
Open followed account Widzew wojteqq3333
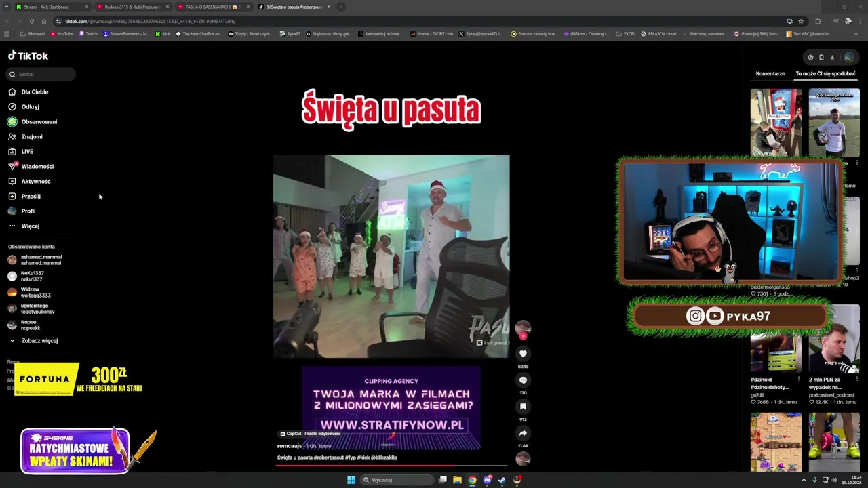pos(29,292)
